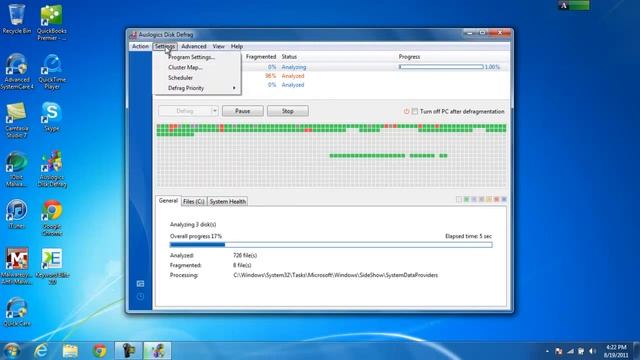640x360 pixels.
Task: Click the Settings menu header
Action: pyautogui.click(x=165, y=47)
